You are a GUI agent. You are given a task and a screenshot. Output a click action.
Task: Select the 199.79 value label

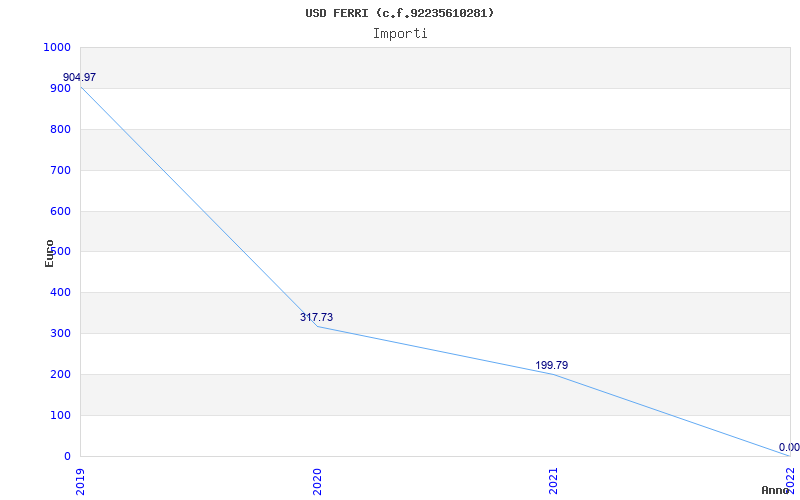551,365
